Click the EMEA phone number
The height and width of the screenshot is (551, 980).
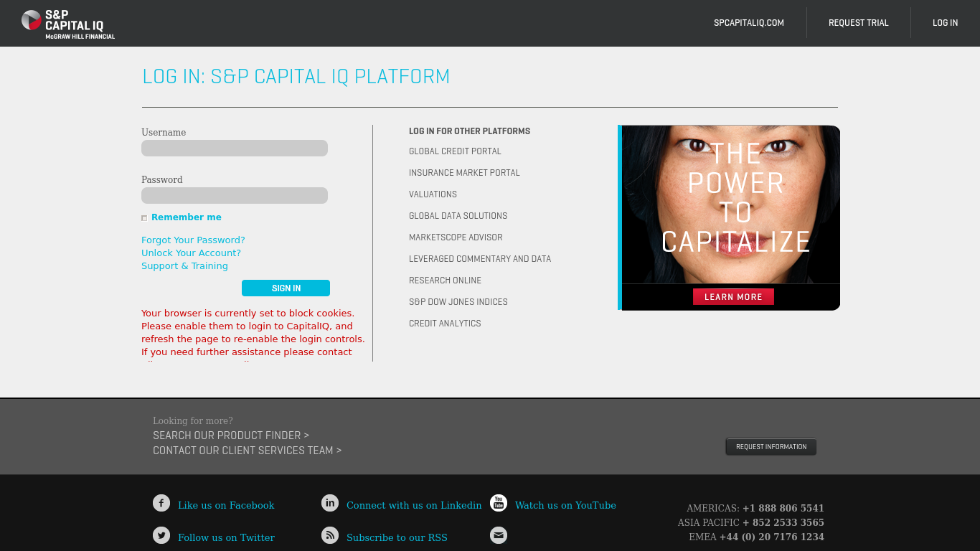click(x=772, y=537)
